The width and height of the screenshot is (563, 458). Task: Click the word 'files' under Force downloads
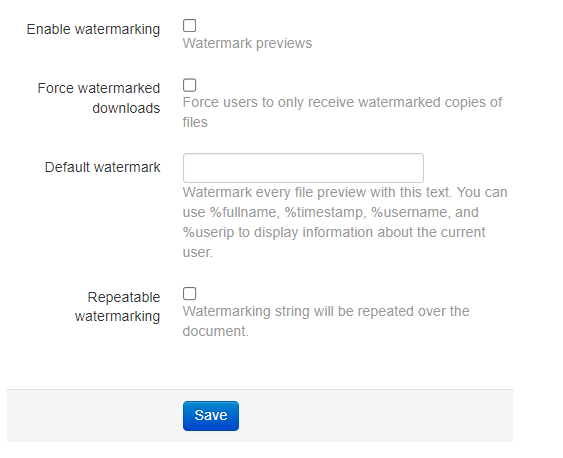[195, 122]
